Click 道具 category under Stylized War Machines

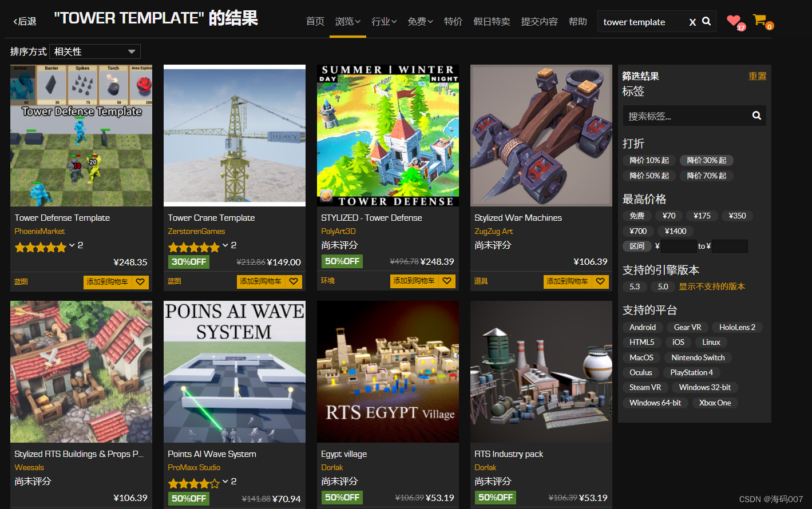coord(481,281)
